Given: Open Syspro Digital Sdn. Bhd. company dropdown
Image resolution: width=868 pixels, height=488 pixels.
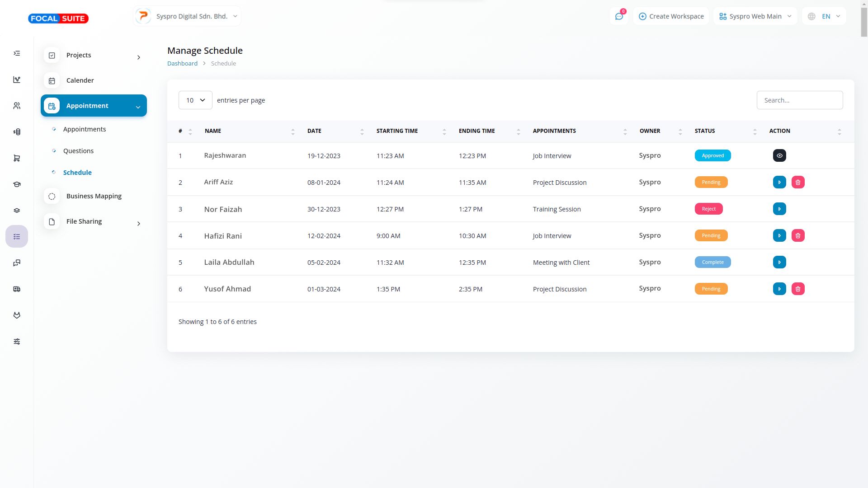Looking at the screenshot, I should coord(187,16).
